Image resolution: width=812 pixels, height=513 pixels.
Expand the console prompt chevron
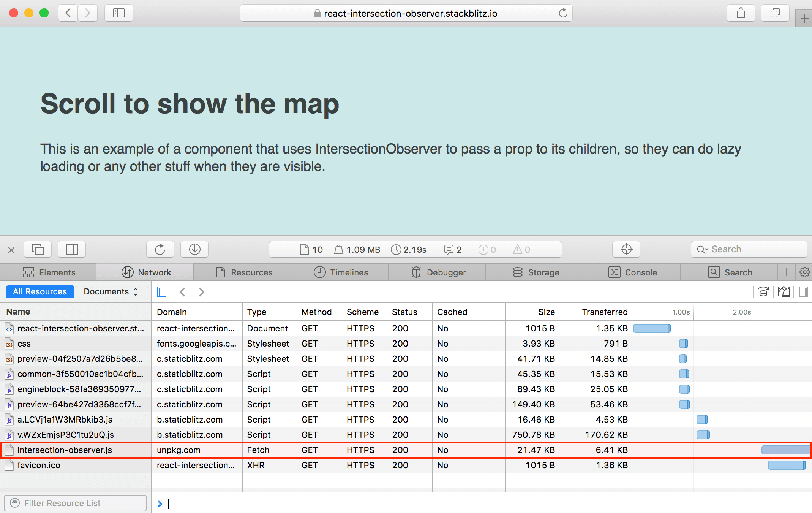pos(160,503)
